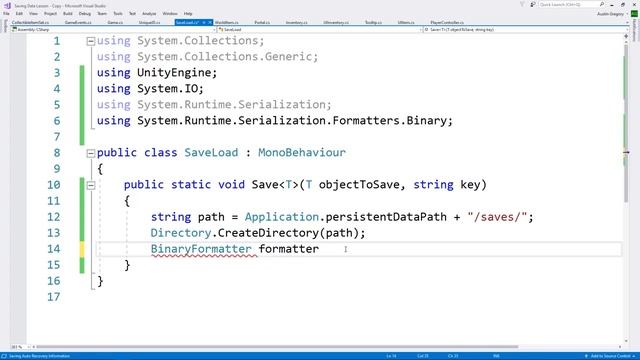
Task: Click objectToSave parameter on line 10
Action: tap(359, 185)
